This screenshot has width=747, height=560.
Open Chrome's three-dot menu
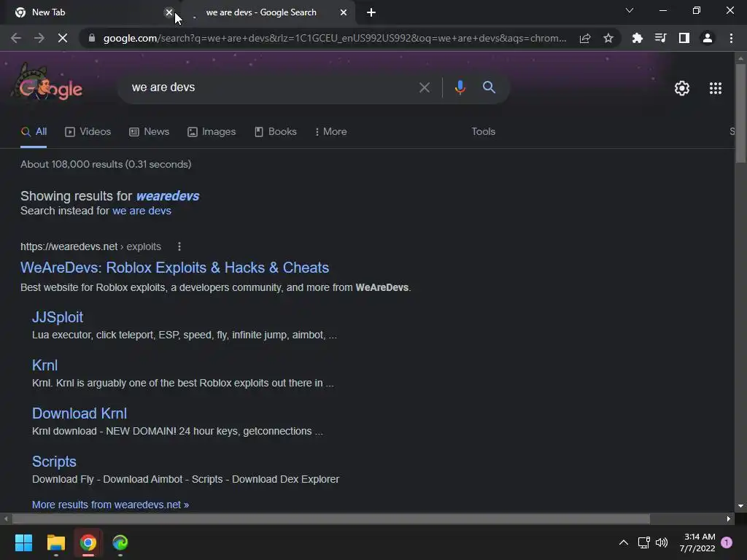click(x=731, y=38)
